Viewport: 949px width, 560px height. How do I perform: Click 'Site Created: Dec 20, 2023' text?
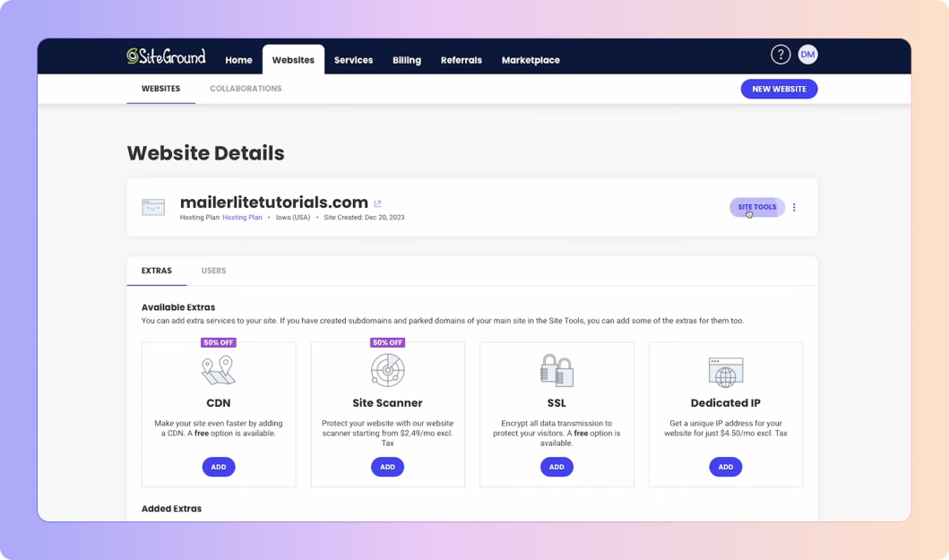tap(365, 218)
